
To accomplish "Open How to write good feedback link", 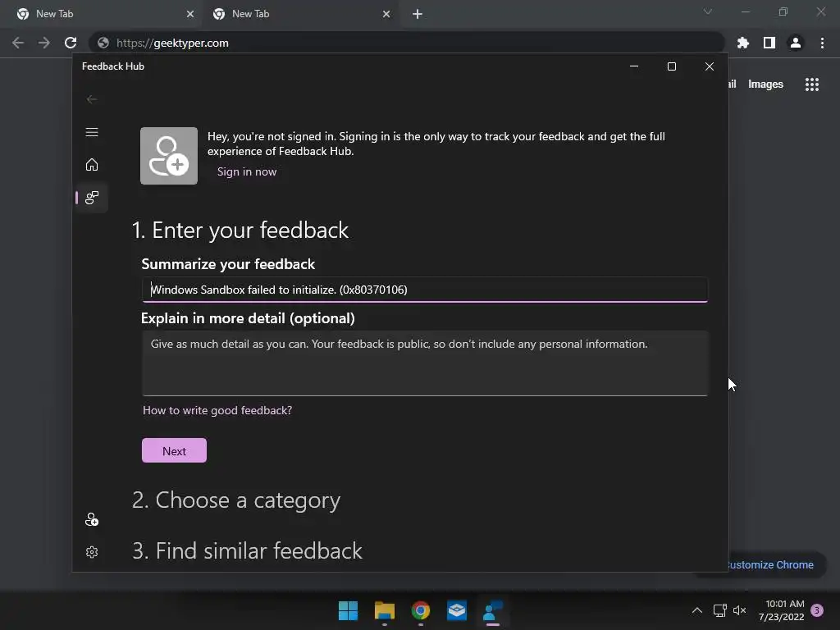I will tap(217, 410).
